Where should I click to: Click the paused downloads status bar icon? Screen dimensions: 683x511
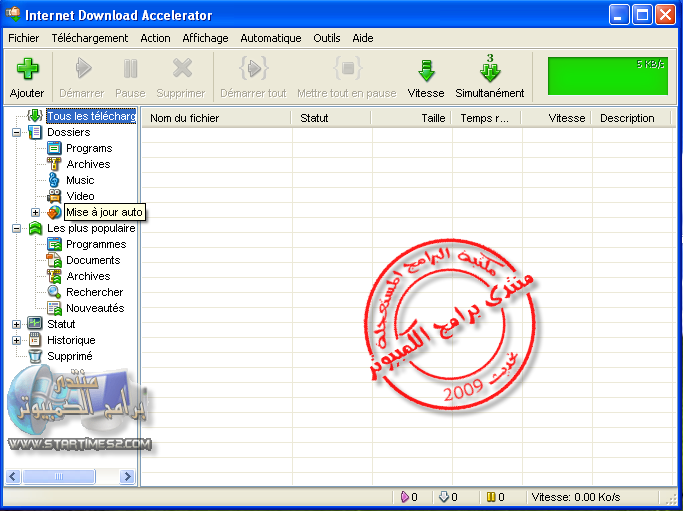pyautogui.click(x=491, y=497)
